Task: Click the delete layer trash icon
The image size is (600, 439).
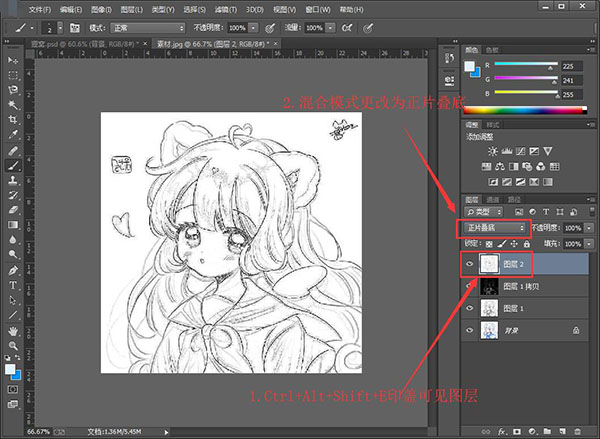Action: (578, 431)
